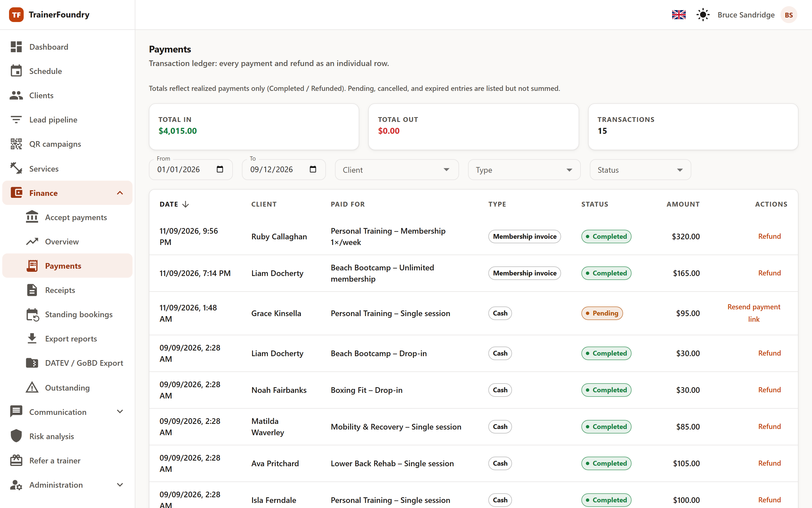This screenshot has height=508, width=812.
Task: Open the Status filter dropdown
Action: 640,170
